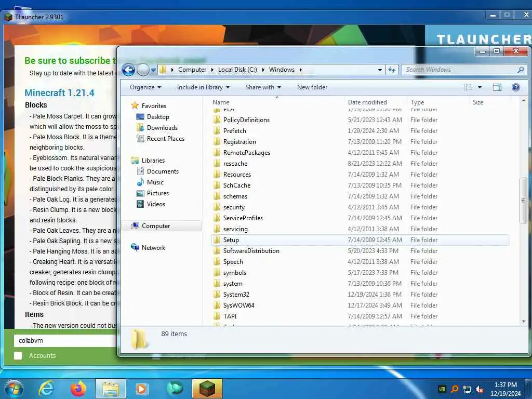This screenshot has width=532, height=399.
Task: Select the symbols folder icon
Action: tap(217, 272)
